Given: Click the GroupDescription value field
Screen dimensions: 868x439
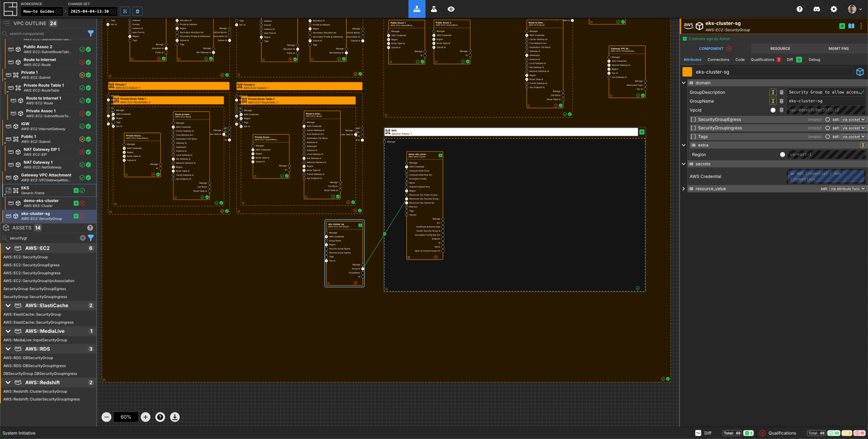Looking at the screenshot, I should [826, 92].
